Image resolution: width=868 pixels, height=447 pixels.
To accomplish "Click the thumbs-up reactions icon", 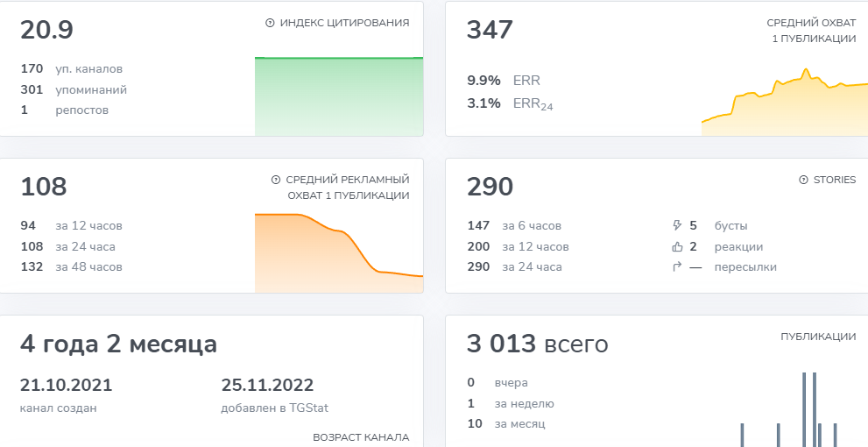I will 675,246.
